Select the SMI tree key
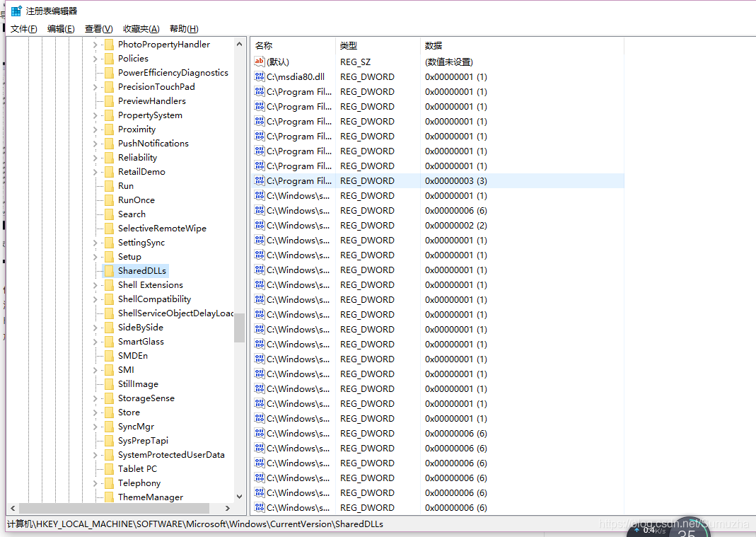This screenshot has height=537, width=756. (x=126, y=370)
